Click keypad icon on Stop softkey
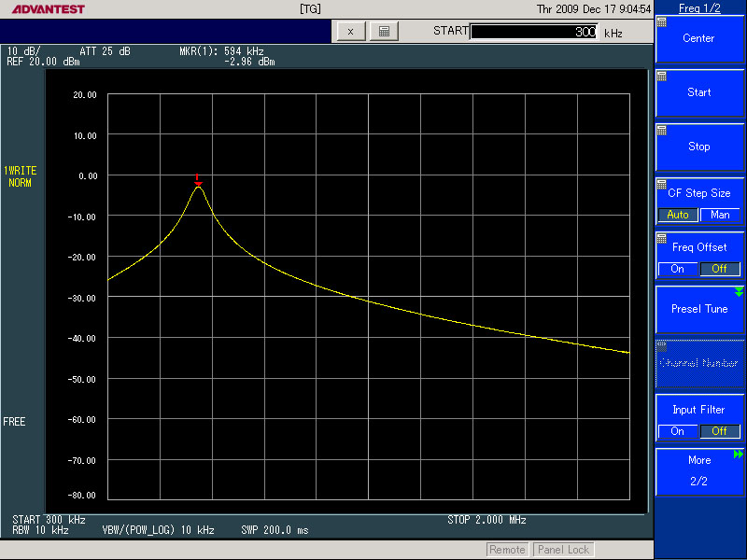The width and height of the screenshot is (747, 560). [662, 131]
